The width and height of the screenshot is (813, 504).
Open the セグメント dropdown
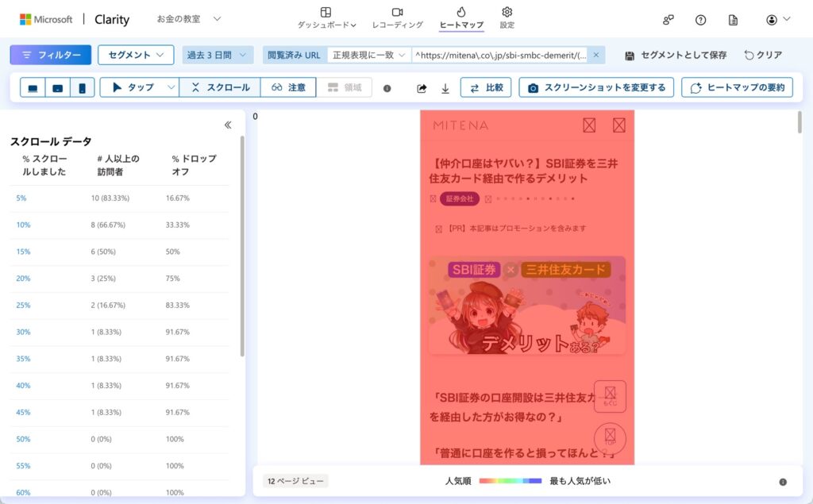tap(136, 55)
